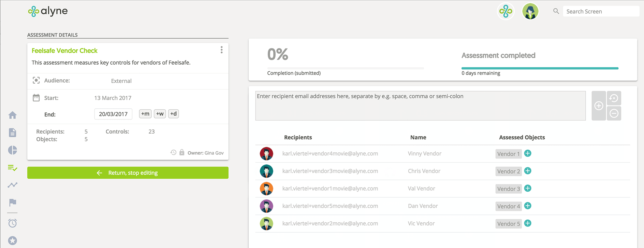
Task: Click the recipient email addresses text area
Action: click(421, 106)
